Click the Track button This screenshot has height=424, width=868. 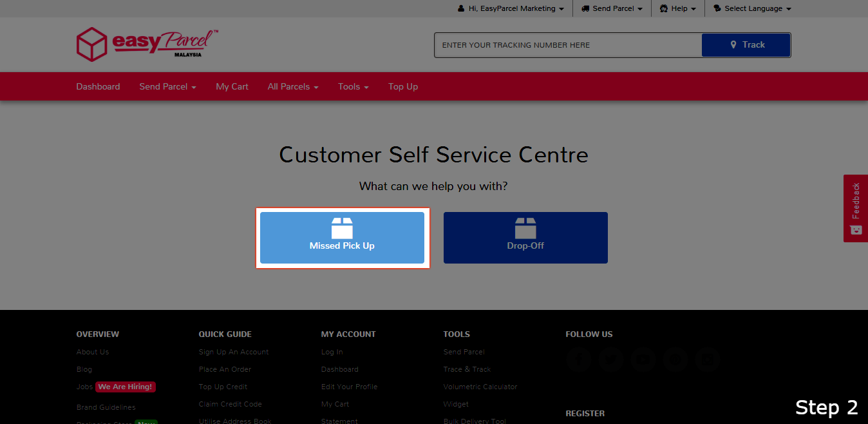click(746, 45)
